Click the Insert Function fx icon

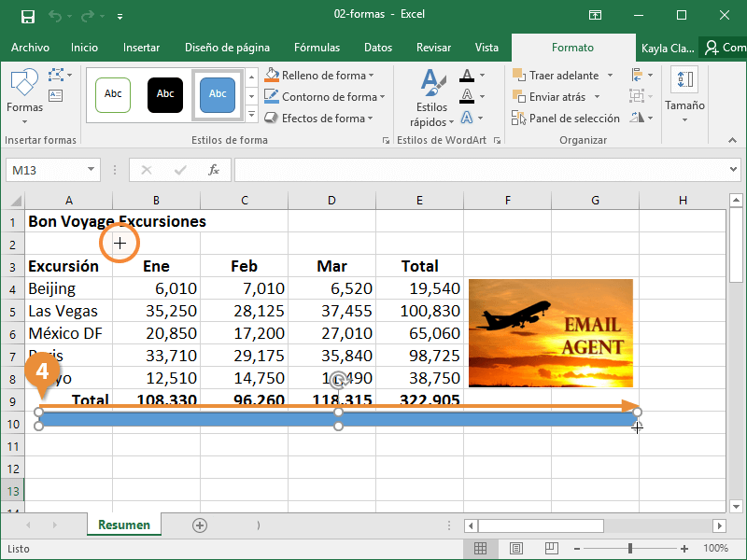point(214,170)
